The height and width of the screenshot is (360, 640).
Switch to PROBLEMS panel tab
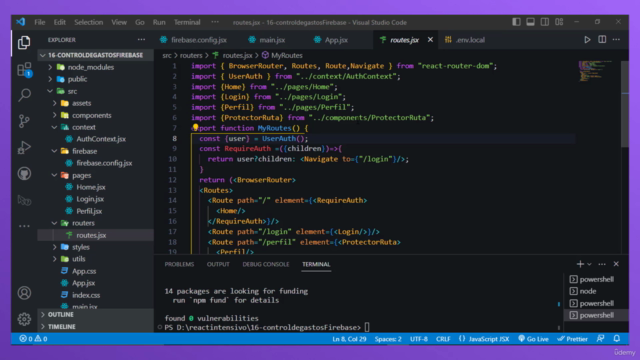pos(179,264)
